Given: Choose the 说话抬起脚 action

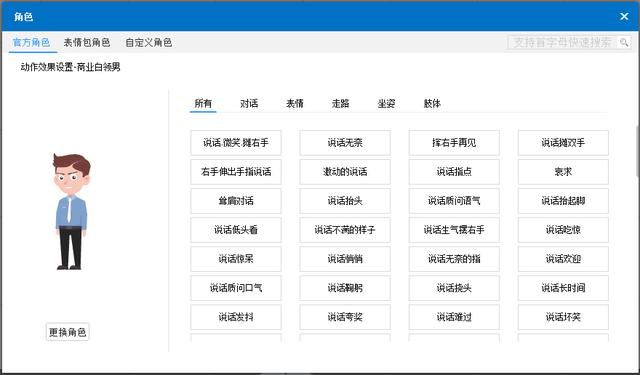Looking at the screenshot, I should point(563,201).
